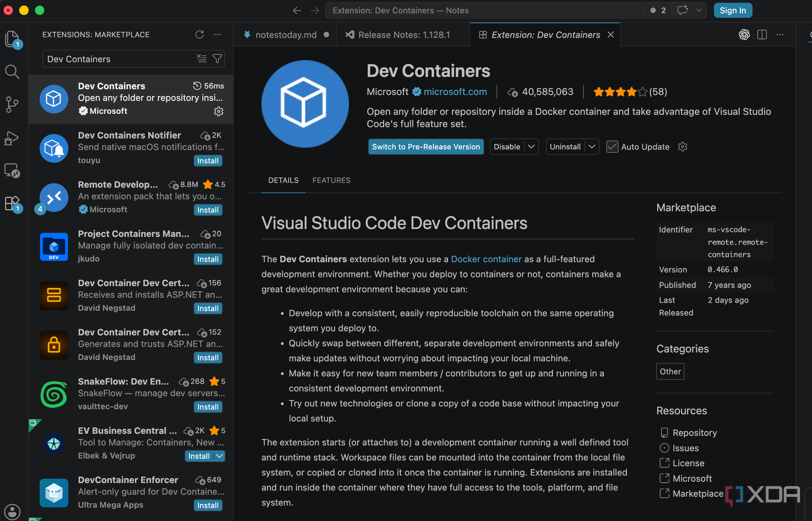
Task: Expand Uninstall button dropdown arrow
Action: point(592,147)
